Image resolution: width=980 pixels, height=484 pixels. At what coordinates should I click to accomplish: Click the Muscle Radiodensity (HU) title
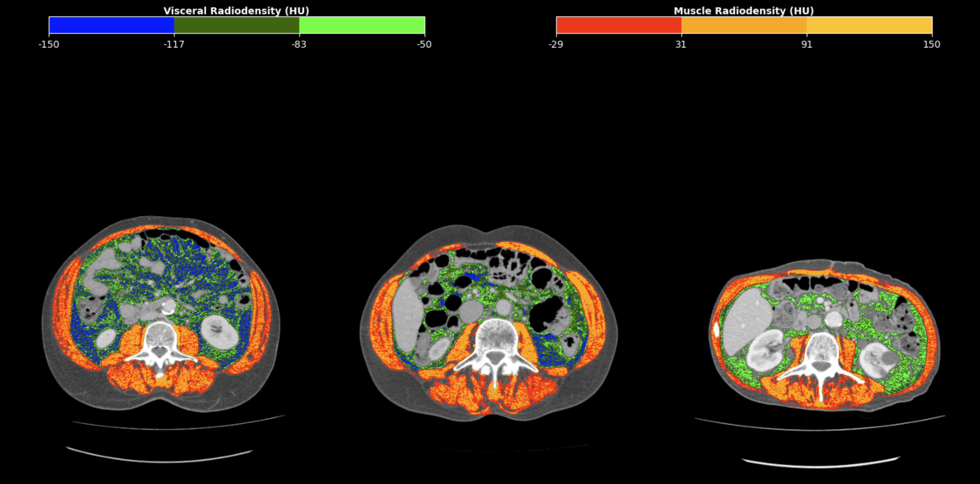point(744,11)
